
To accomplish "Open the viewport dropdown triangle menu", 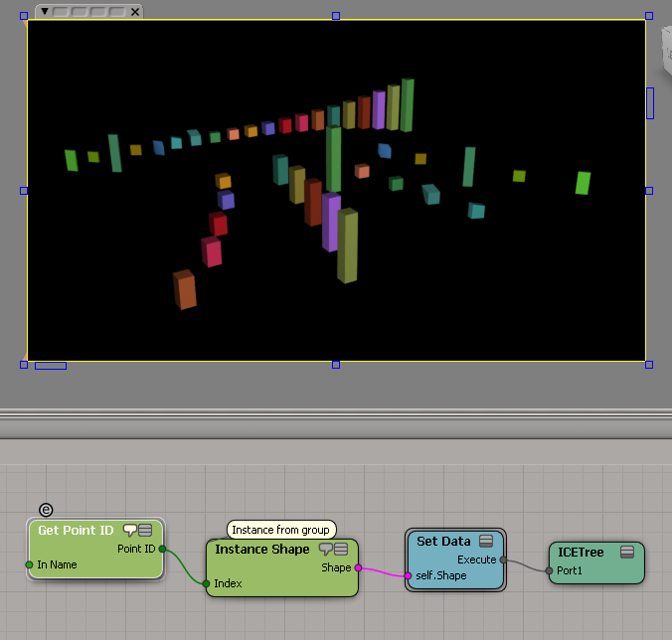I will pos(44,11).
